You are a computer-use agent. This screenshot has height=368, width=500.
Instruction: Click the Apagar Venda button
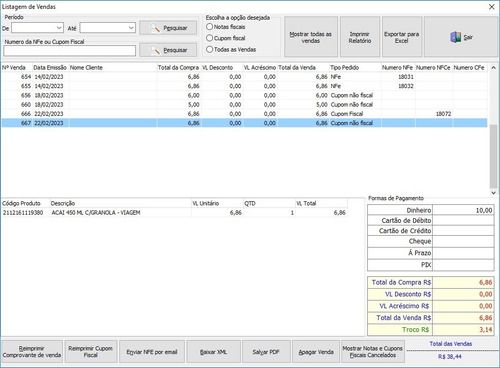(x=316, y=352)
